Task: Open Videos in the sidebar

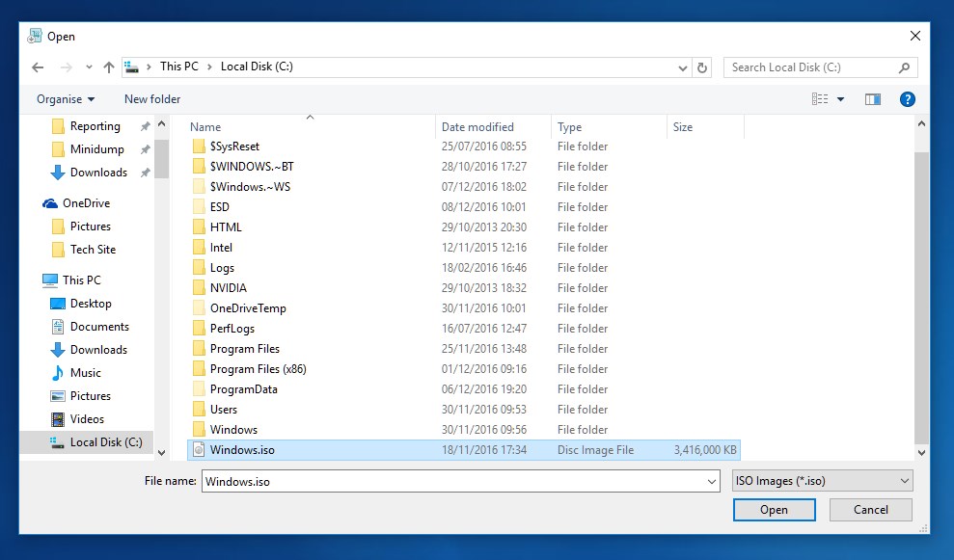Action: pyautogui.click(x=87, y=419)
